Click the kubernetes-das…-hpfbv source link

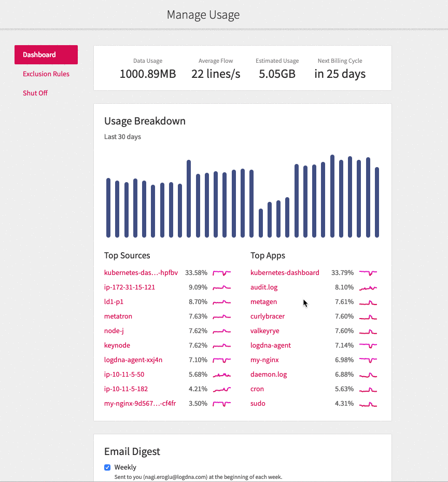(141, 272)
